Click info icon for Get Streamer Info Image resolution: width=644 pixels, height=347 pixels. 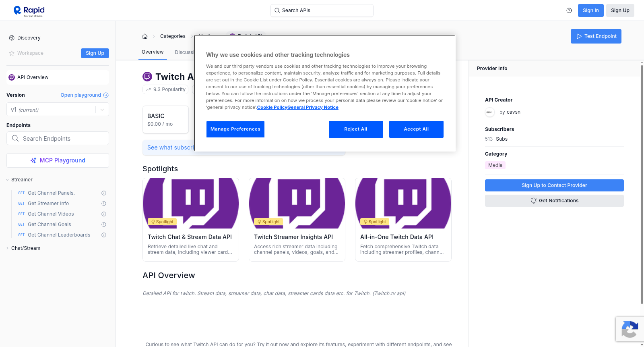coord(104,204)
